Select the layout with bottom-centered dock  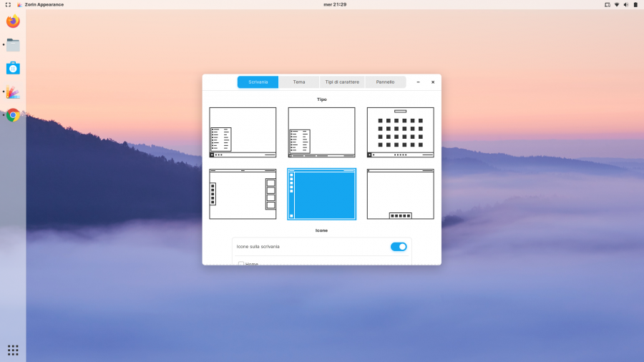[400, 194]
